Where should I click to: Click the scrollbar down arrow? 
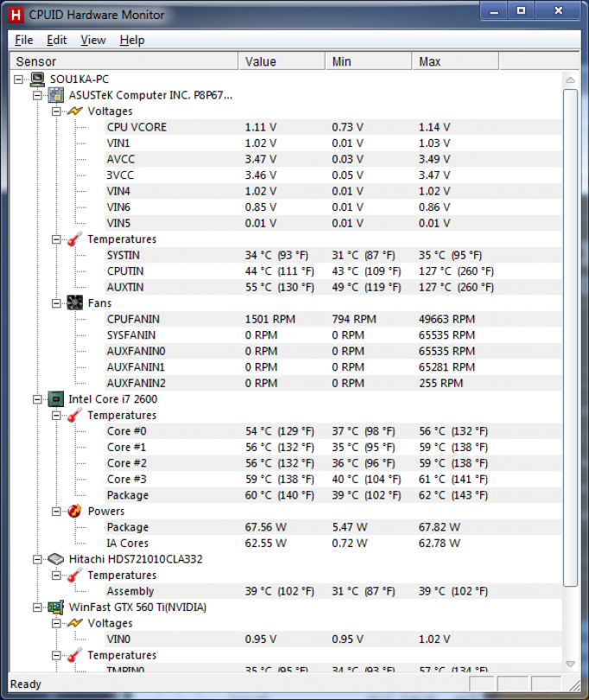[x=570, y=663]
